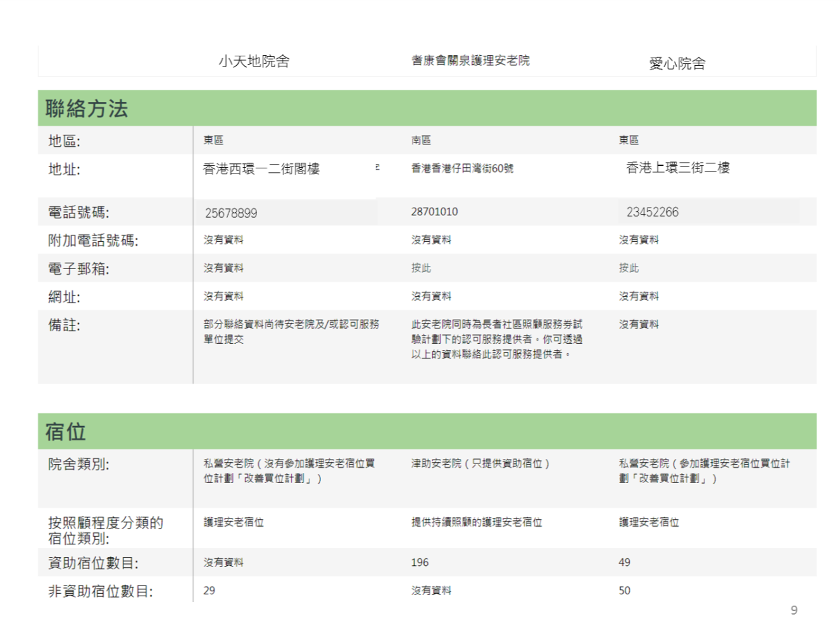Click the address 香港上環三街二樓
The image size is (840, 640).
coord(678,168)
